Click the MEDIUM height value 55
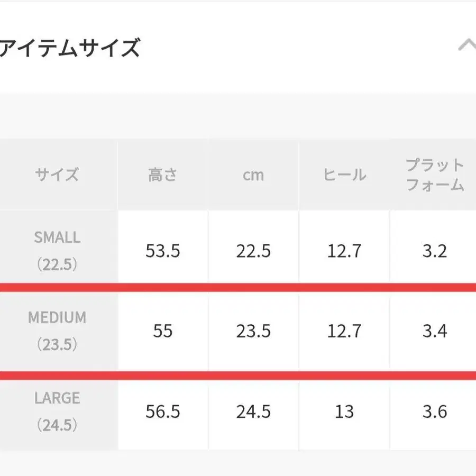Viewport: 476px width, 476px height. point(163,331)
